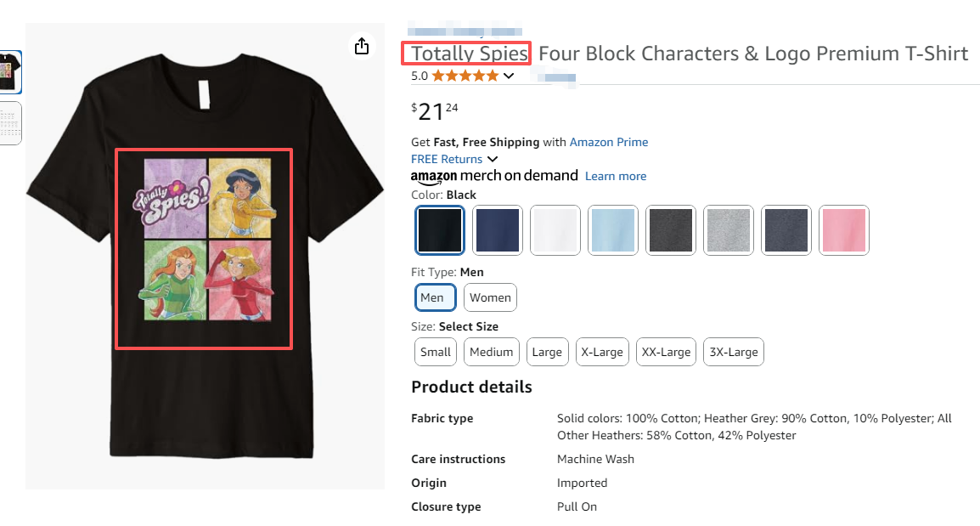
Task: Open the star rating dropdown chevron
Action: pyautogui.click(x=509, y=76)
